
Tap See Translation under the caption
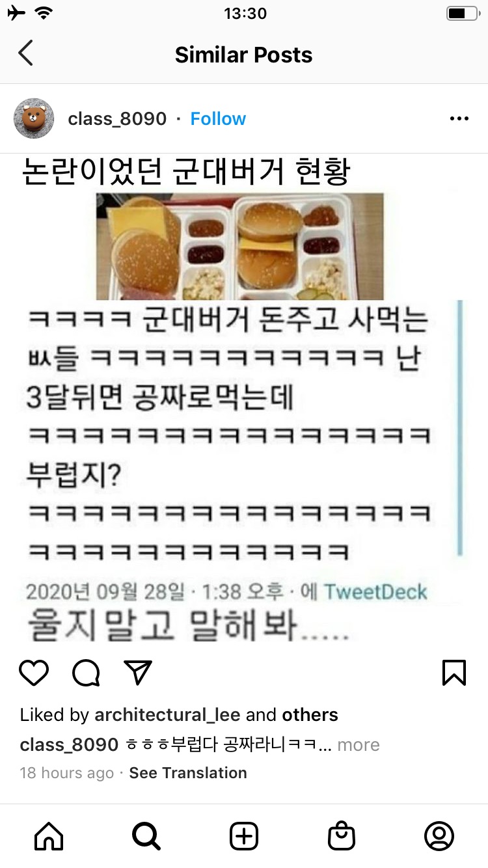coord(188,773)
